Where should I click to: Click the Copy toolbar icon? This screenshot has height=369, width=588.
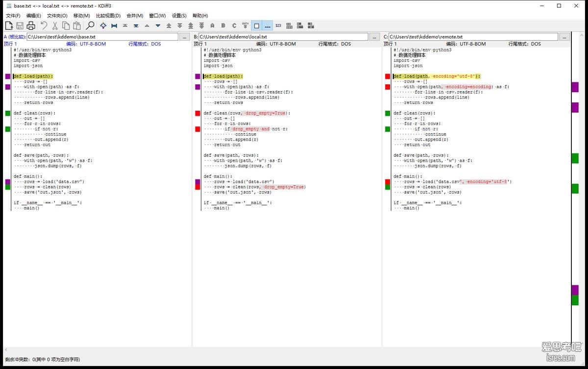click(x=66, y=25)
